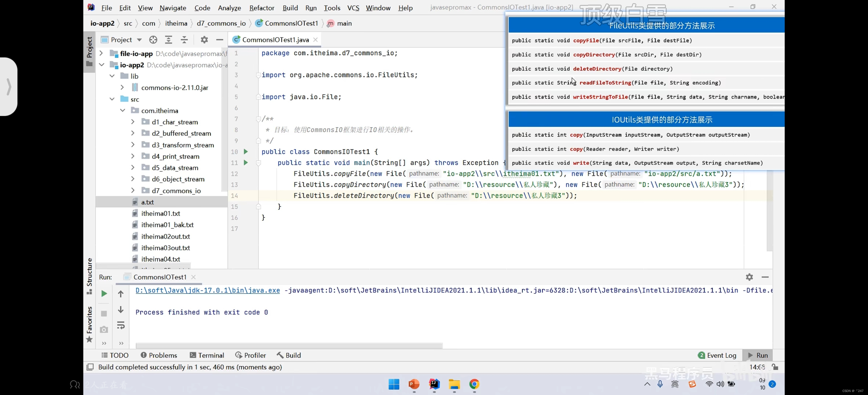Open the Event Log
The width and height of the screenshot is (868, 395).
point(717,355)
